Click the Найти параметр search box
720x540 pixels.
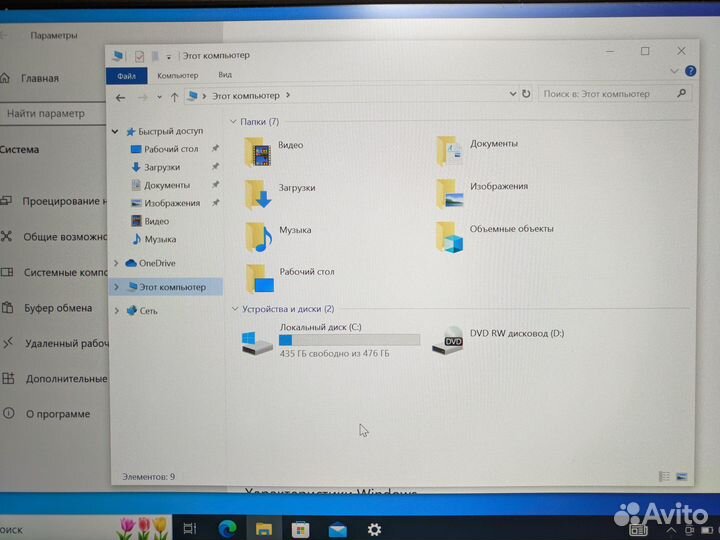(53, 113)
